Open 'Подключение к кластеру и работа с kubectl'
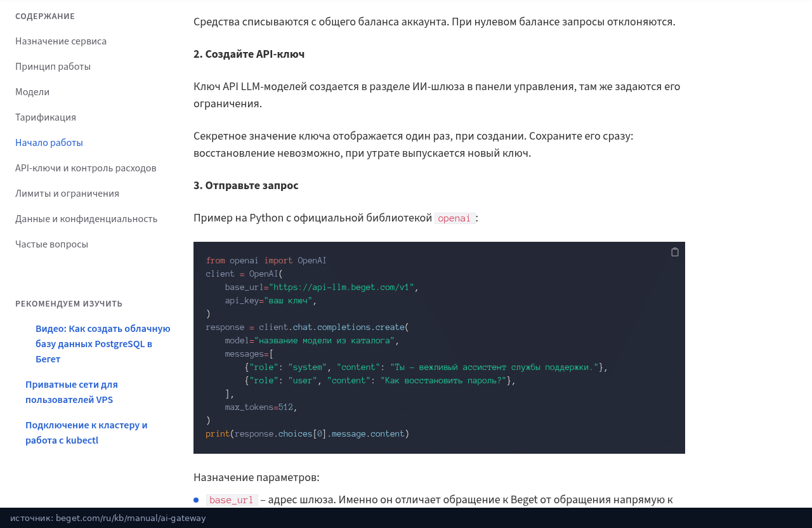Image resolution: width=812 pixels, height=528 pixels. tap(86, 433)
